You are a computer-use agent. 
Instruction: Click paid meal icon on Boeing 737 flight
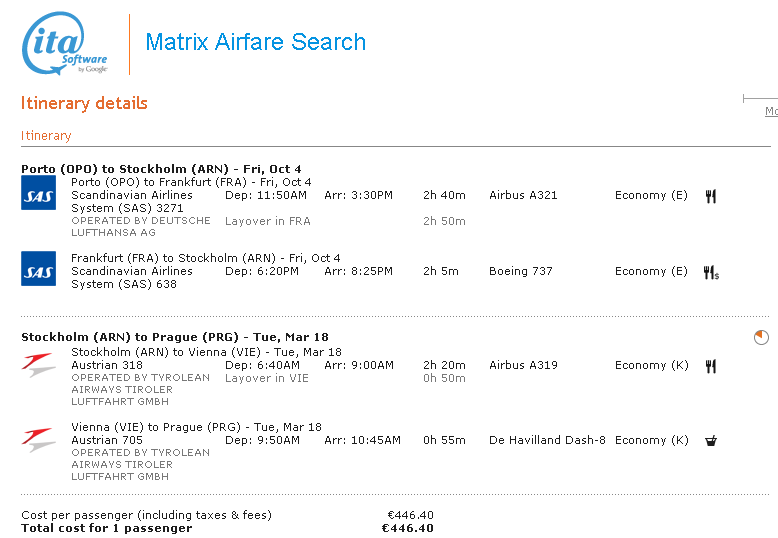pos(711,272)
